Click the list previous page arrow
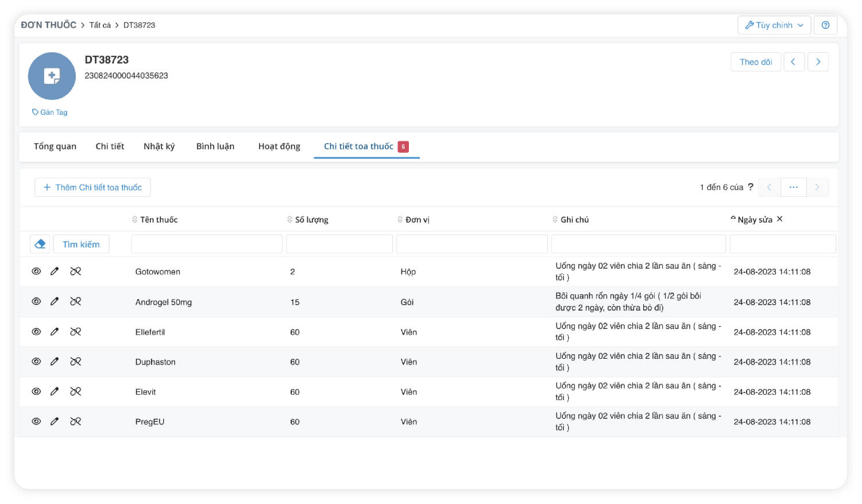862x504 pixels. point(770,187)
